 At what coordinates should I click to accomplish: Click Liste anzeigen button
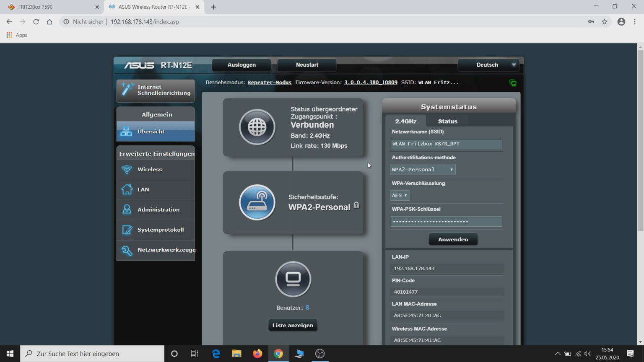[293, 325]
